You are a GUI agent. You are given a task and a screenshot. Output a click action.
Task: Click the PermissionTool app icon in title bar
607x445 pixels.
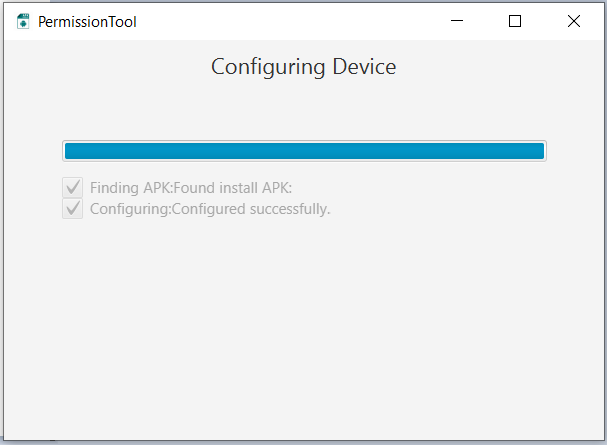(23, 21)
